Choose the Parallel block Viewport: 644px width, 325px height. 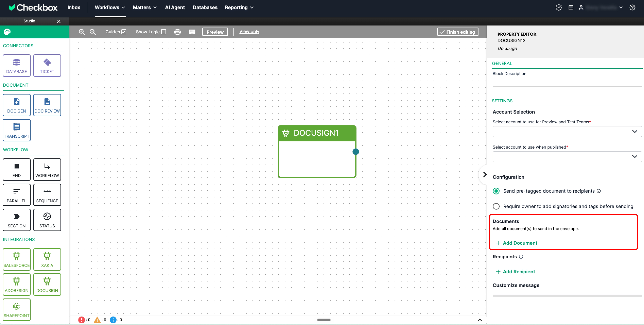coord(16,195)
